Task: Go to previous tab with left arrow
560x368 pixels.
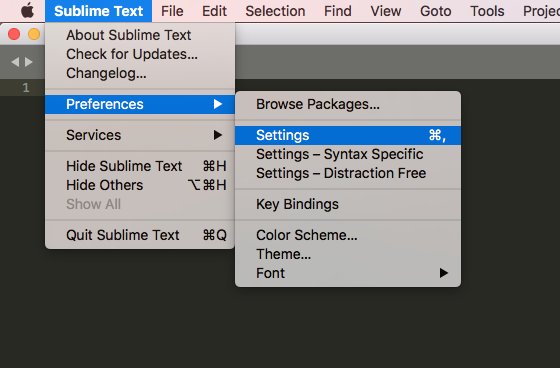Action: point(15,62)
